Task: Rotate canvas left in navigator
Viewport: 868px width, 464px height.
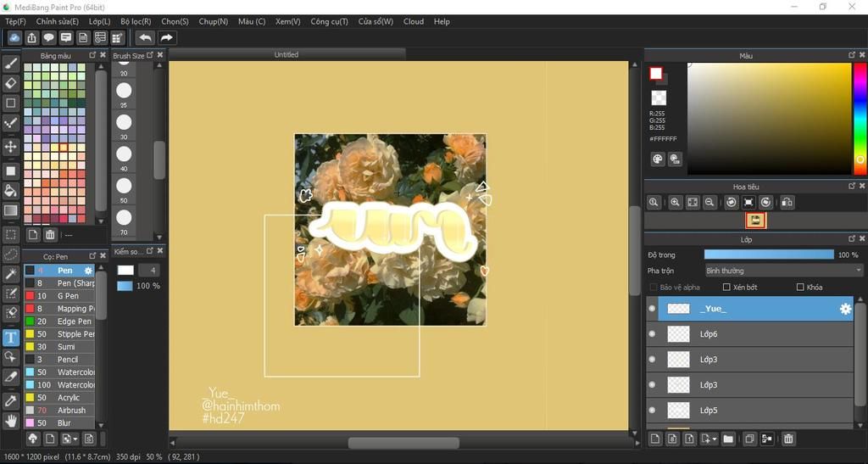Action: (732, 203)
